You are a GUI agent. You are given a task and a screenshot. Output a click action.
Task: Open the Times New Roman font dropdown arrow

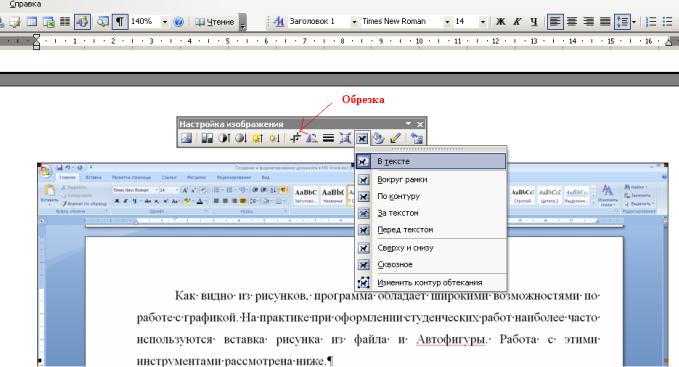(447, 22)
